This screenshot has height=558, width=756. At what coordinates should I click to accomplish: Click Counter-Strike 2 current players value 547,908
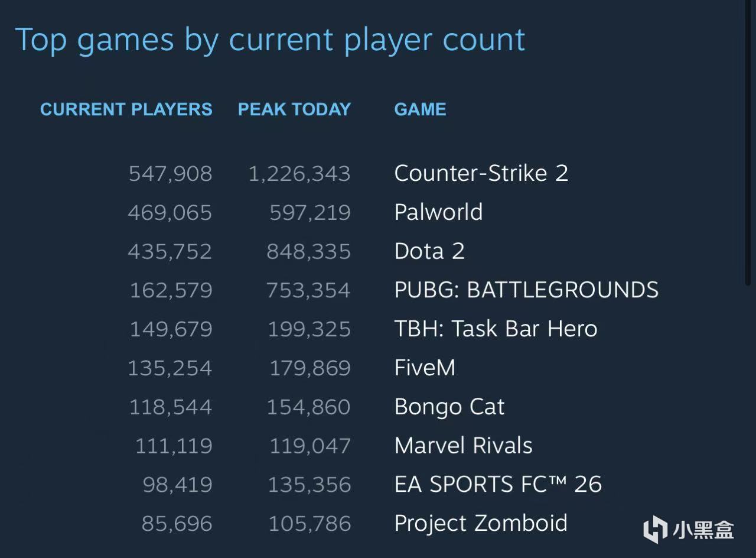(x=170, y=174)
